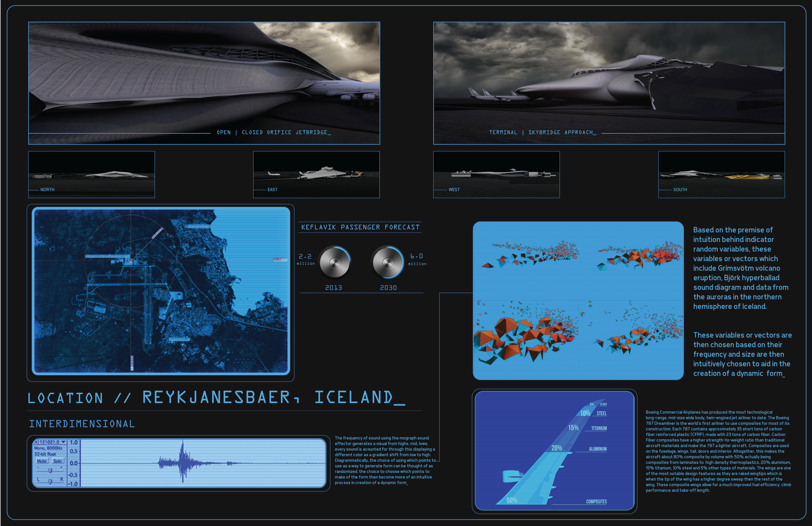Click the 20% value on the wing
The image size is (812, 526).
(556, 448)
